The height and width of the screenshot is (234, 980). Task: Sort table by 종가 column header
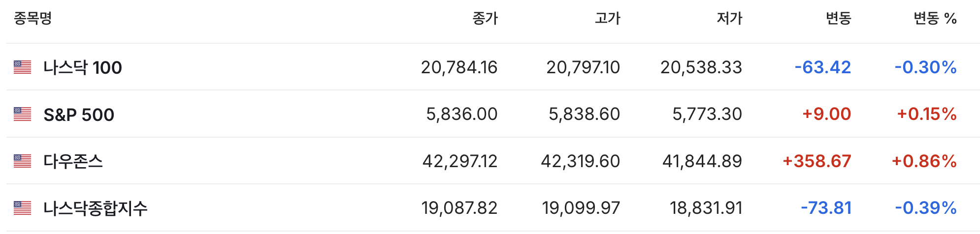coord(485,18)
